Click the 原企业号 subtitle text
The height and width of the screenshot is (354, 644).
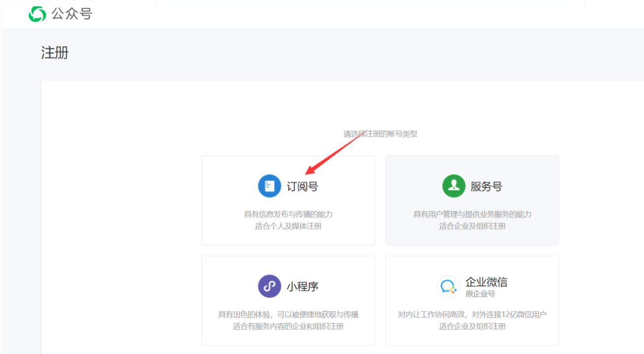(x=480, y=294)
